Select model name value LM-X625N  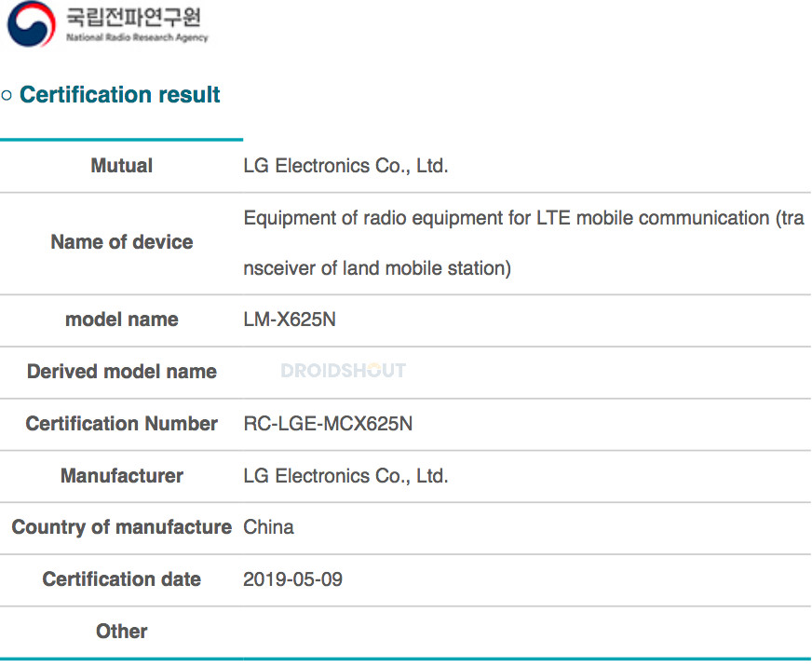[x=290, y=320]
